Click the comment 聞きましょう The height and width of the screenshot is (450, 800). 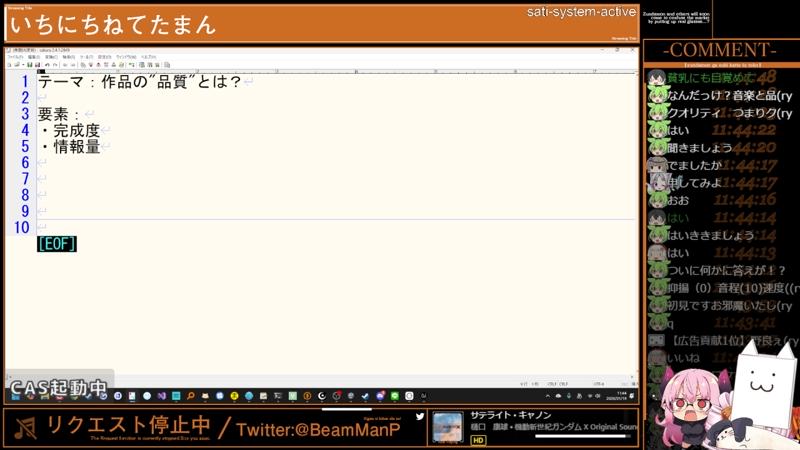pyautogui.click(x=699, y=148)
